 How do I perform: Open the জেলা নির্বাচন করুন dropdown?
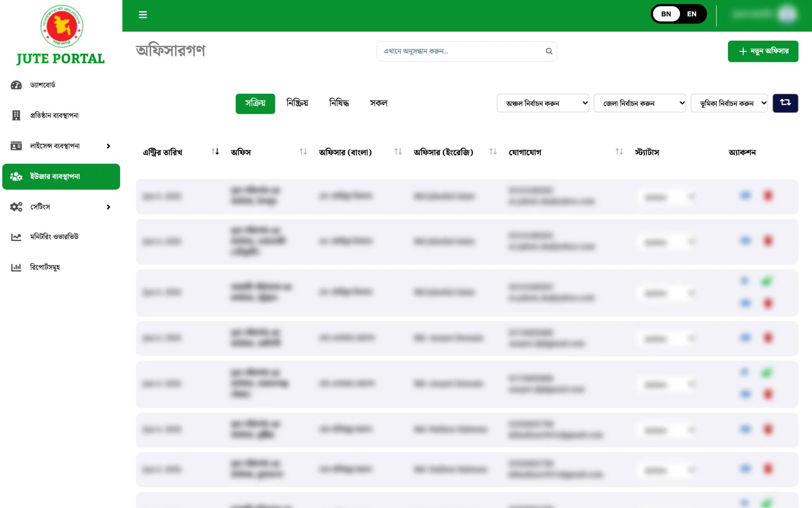(x=640, y=103)
